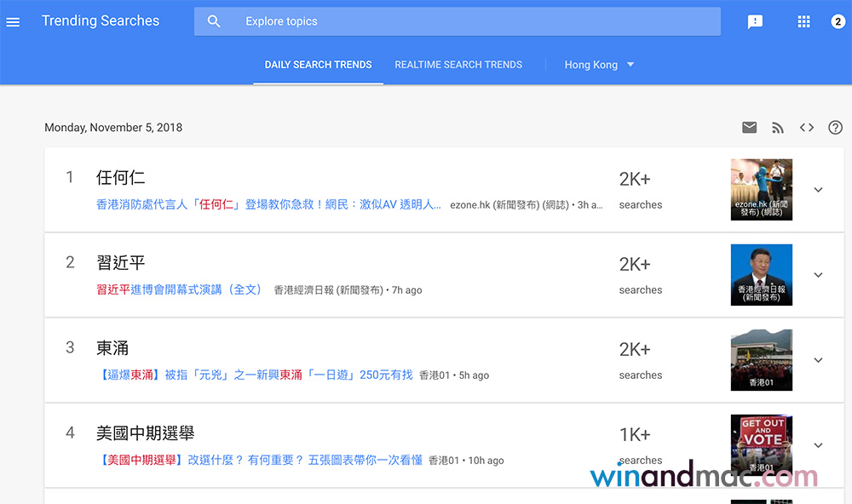The image size is (852, 504).
Task: Expand the 習近平 trend row
Action: (818, 275)
